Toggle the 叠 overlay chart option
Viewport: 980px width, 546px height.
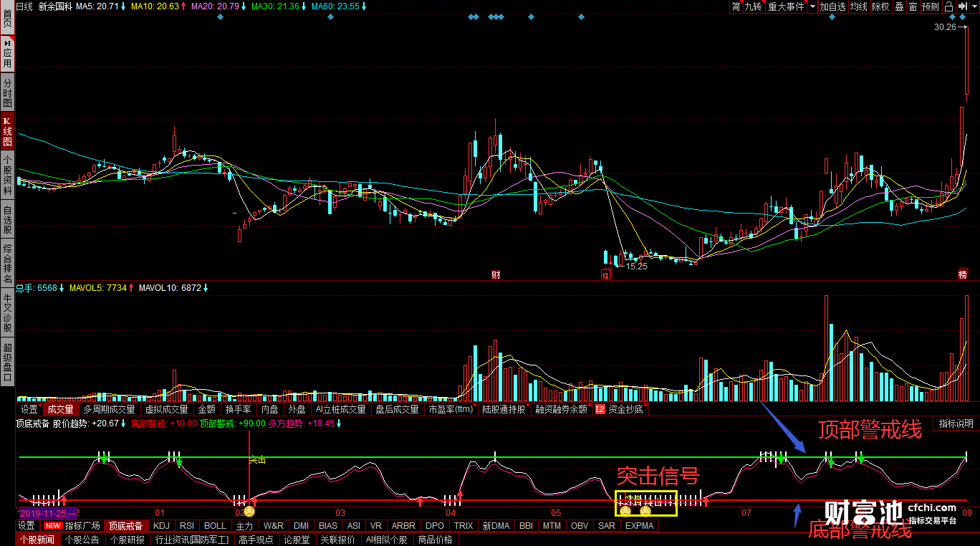899,6
